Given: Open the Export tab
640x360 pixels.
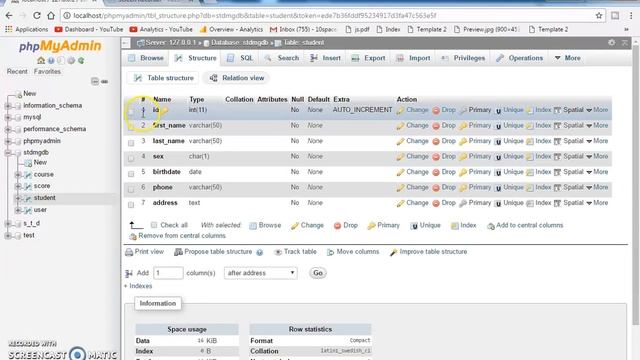Looking at the screenshot, I should [x=369, y=58].
